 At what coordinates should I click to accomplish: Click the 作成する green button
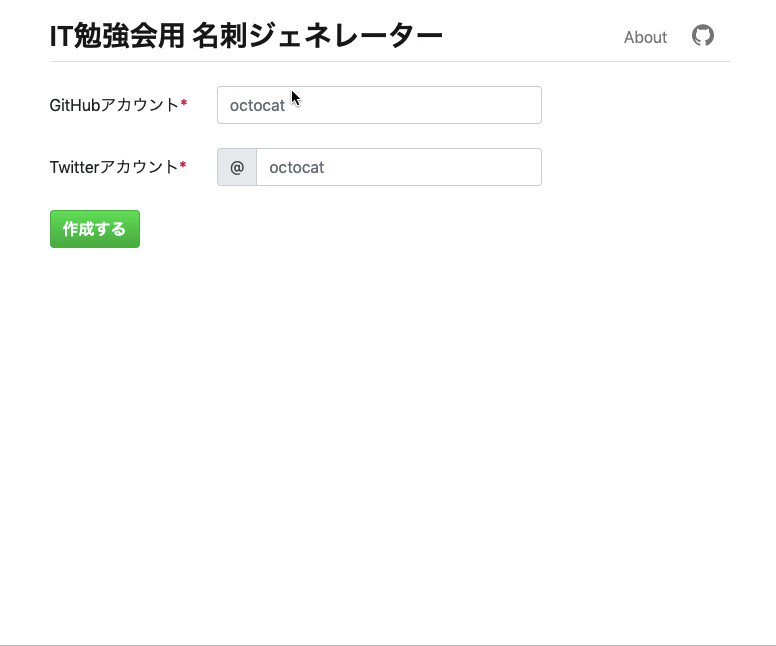tap(95, 229)
